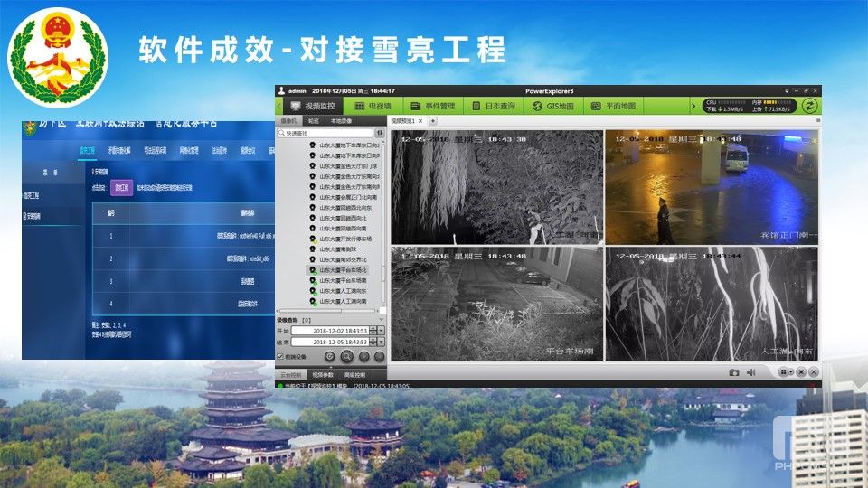Select the 视频预览1 preview tab
868x488 pixels.
[x=407, y=120]
